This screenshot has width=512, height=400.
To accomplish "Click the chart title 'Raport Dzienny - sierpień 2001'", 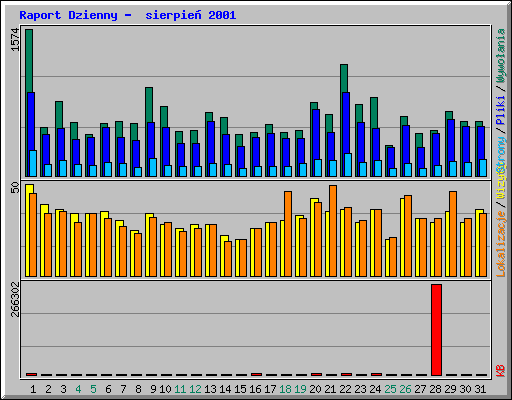I will point(128,15).
